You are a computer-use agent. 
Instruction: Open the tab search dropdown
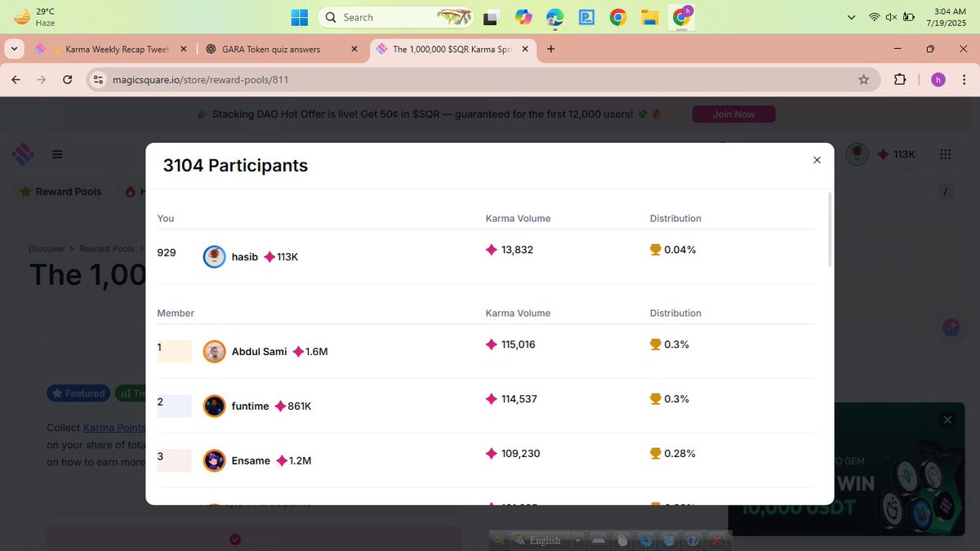click(14, 49)
